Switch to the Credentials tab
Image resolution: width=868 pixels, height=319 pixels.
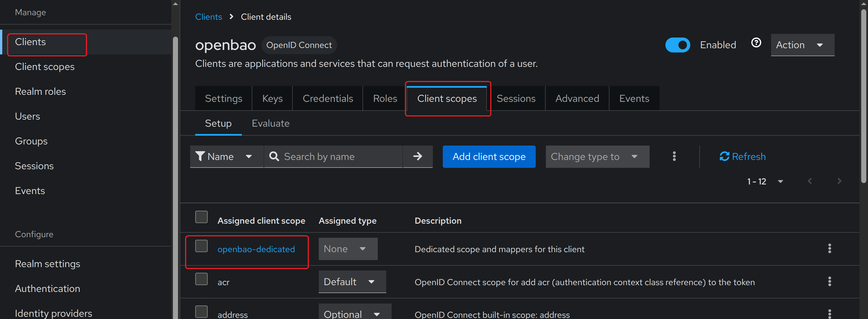(327, 99)
